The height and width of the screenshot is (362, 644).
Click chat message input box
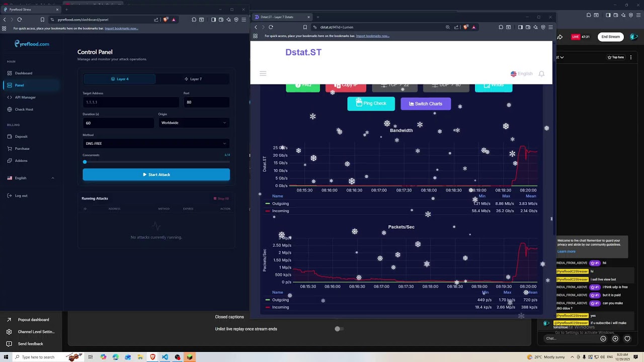571,338
